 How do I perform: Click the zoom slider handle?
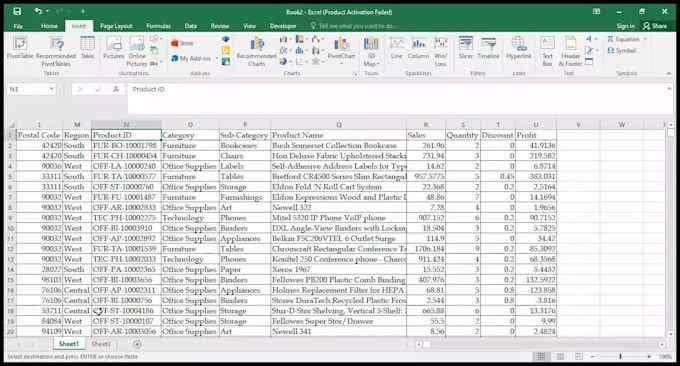coord(620,356)
